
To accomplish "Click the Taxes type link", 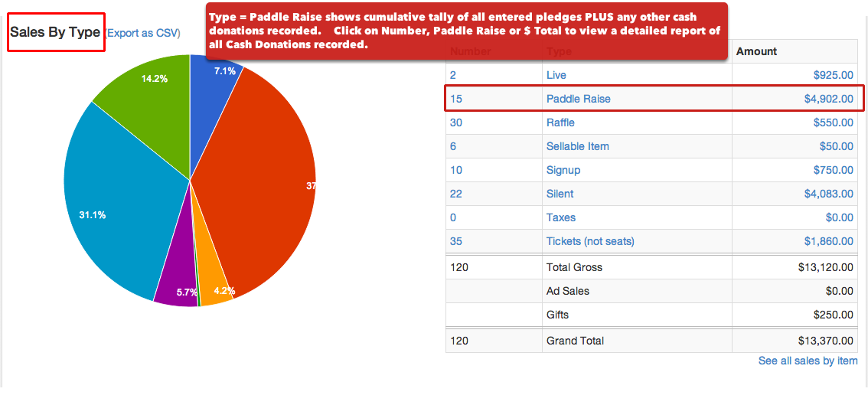I will pyautogui.click(x=561, y=217).
